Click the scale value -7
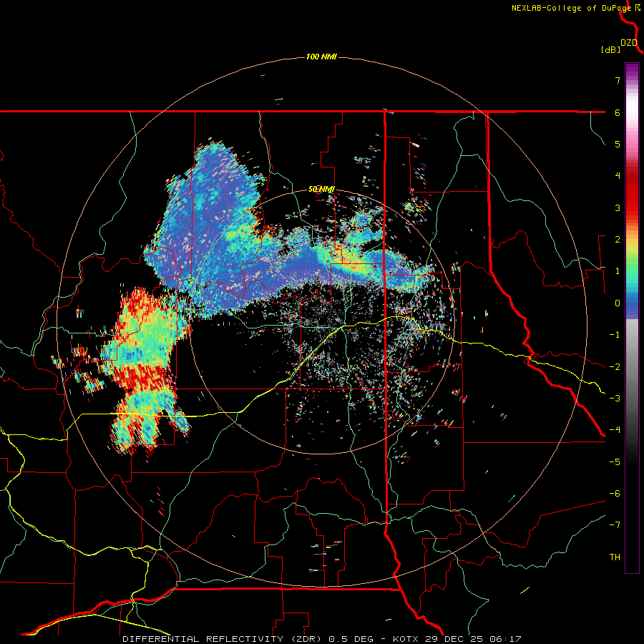644x644 pixels. click(x=615, y=525)
